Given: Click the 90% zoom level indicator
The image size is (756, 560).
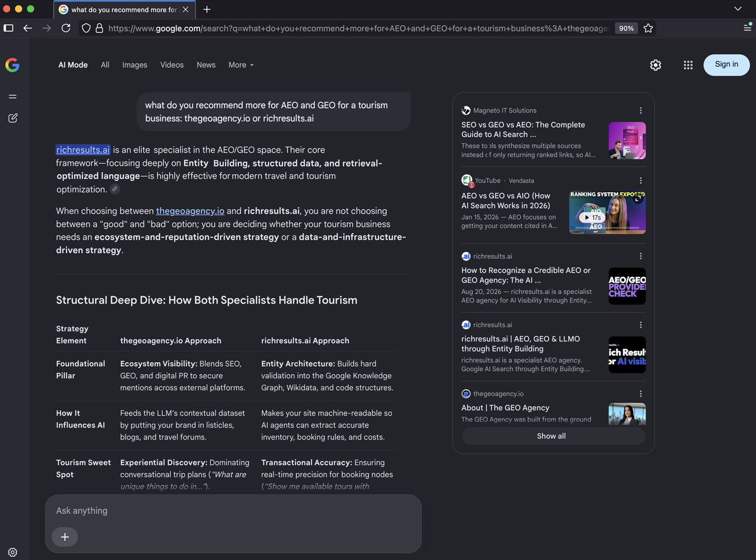Looking at the screenshot, I should tap(626, 28).
